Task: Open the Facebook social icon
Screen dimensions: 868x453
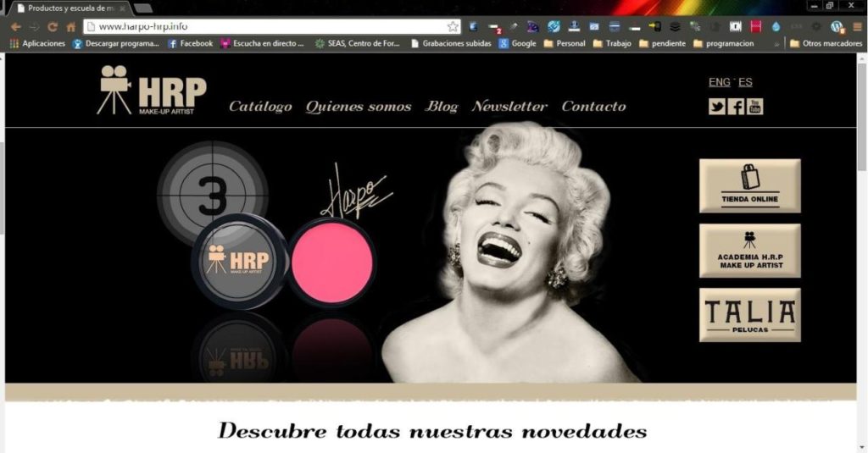Action: click(736, 106)
